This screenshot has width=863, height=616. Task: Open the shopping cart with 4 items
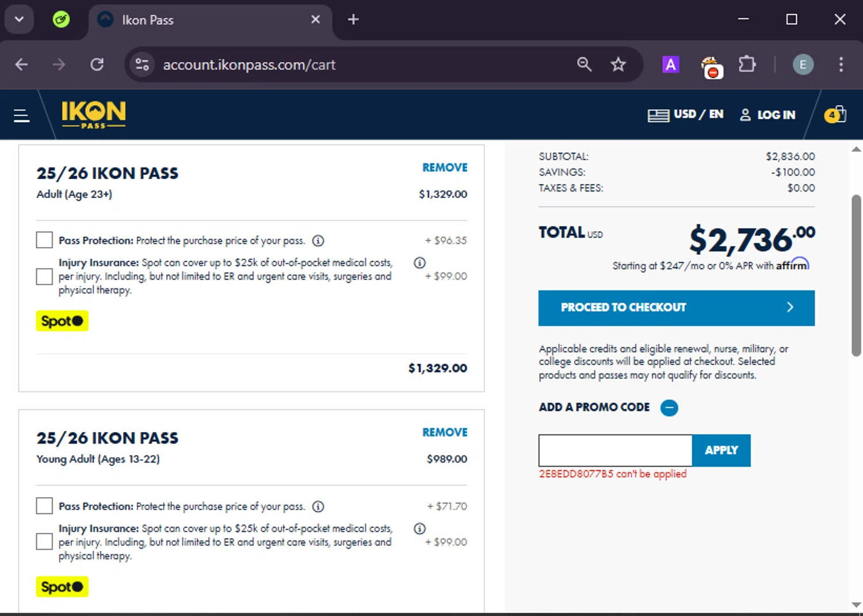click(835, 114)
